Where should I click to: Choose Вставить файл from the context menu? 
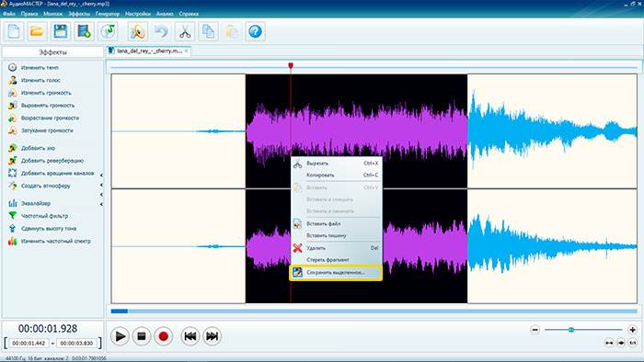[336, 224]
